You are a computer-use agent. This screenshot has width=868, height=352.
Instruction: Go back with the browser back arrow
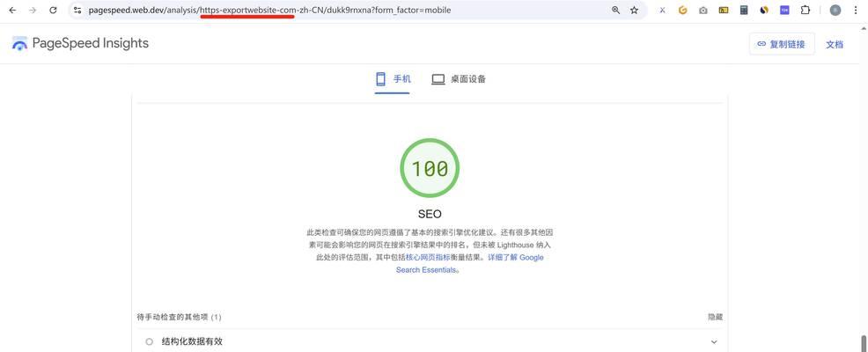point(12,10)
